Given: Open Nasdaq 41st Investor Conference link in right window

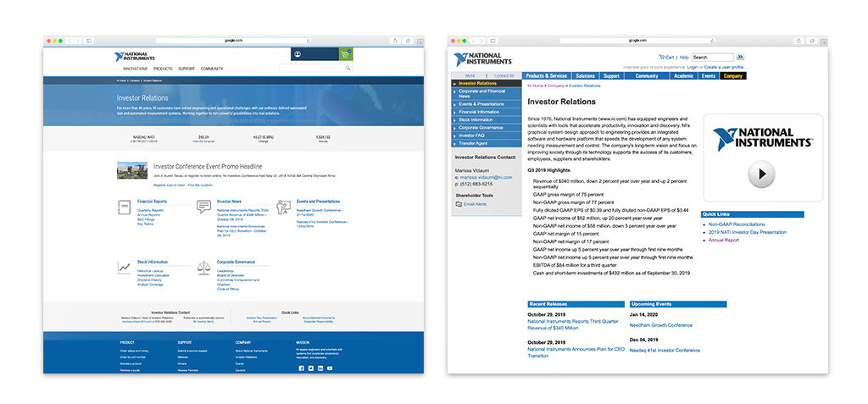Looking at the screenshot, I should coord(665,351).
